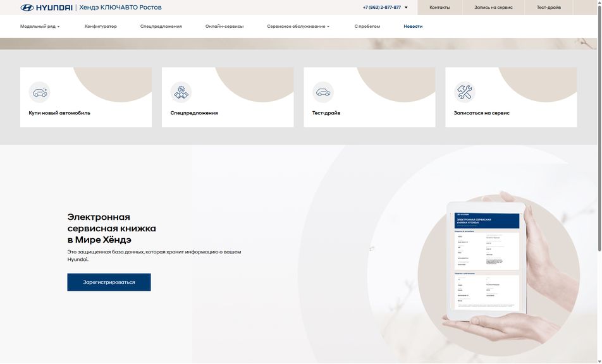Click description text about защищенная база данных

(154, 255)
